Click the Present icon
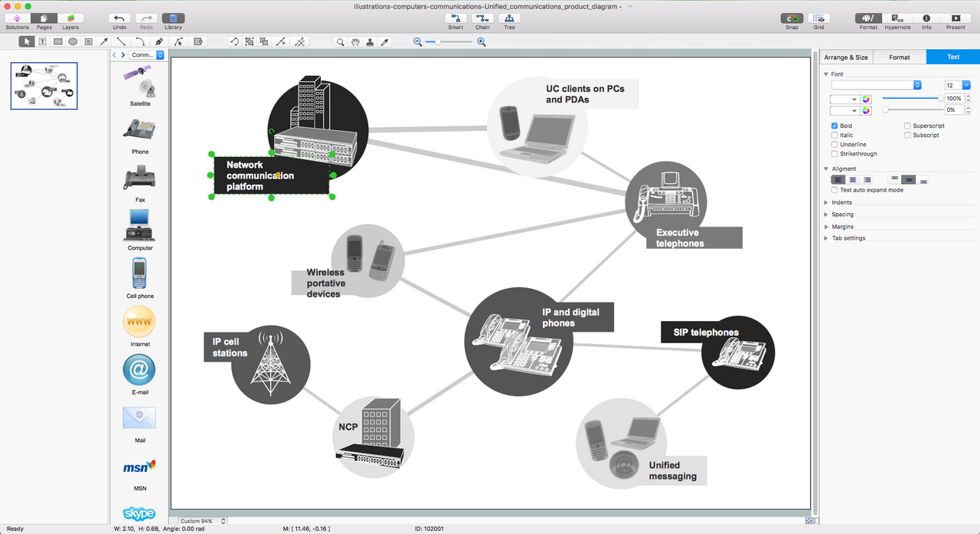The height and width of the screenshot is (534, 980). (x=955, y=18)
